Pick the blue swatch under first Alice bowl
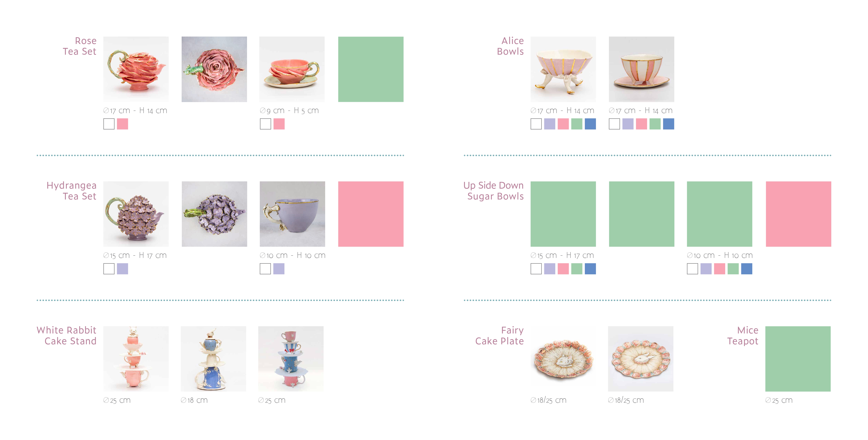This screenshot has height=440, width=868. click(590, 124)
